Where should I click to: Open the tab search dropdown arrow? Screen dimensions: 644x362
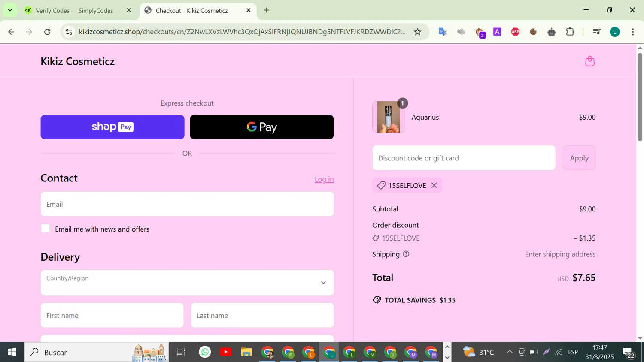10,10
